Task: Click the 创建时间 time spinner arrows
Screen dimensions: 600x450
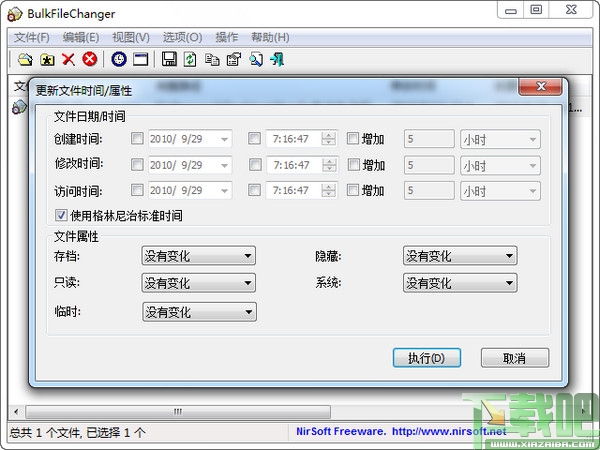Action: (x=328, y=139)
